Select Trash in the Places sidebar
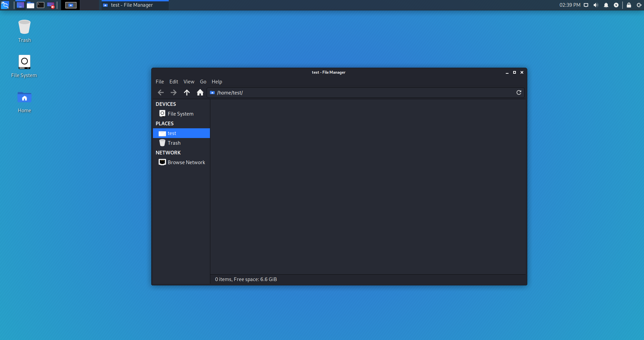Viewport: 644px width, 340px height. (174, 143)
